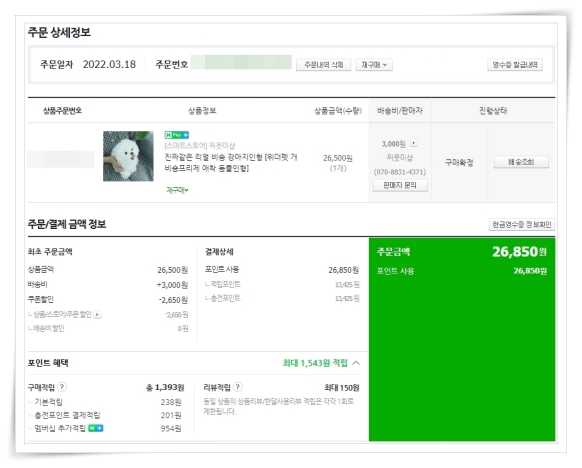The height and width of the screenshot is (468, 582).
Task: Click the 26,850원 total in green panel
Action: click(x=519, y=252)
